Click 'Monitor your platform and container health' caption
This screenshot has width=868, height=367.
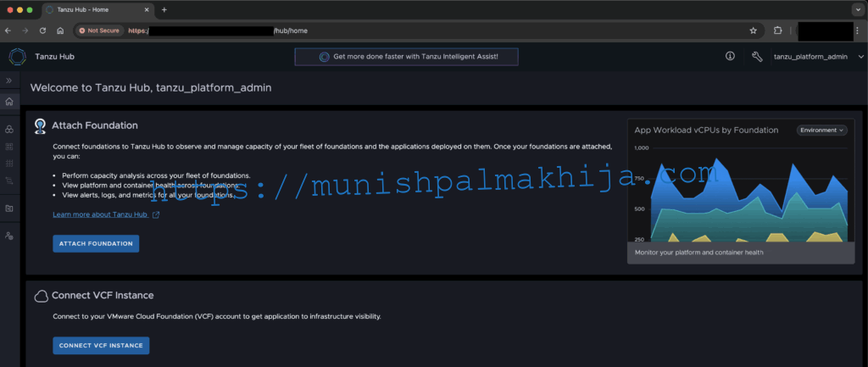(699, 253)
